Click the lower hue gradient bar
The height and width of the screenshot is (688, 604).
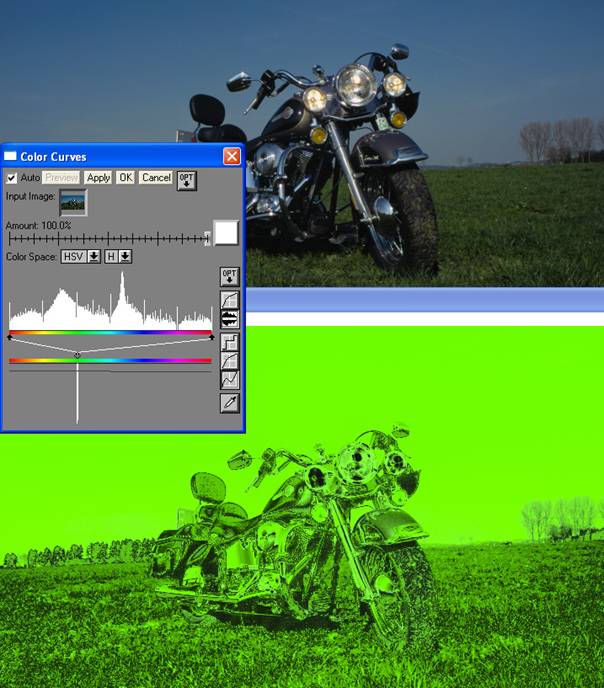111,361
